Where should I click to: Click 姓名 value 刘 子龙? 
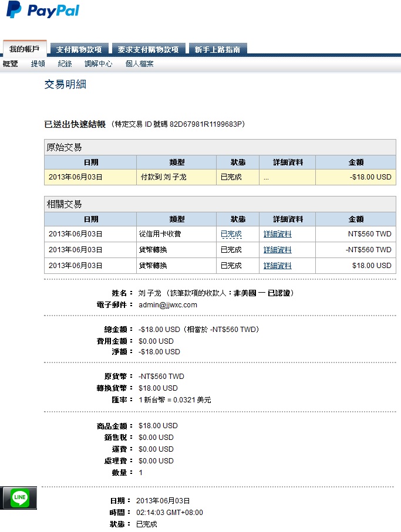[x=150, y=293]
